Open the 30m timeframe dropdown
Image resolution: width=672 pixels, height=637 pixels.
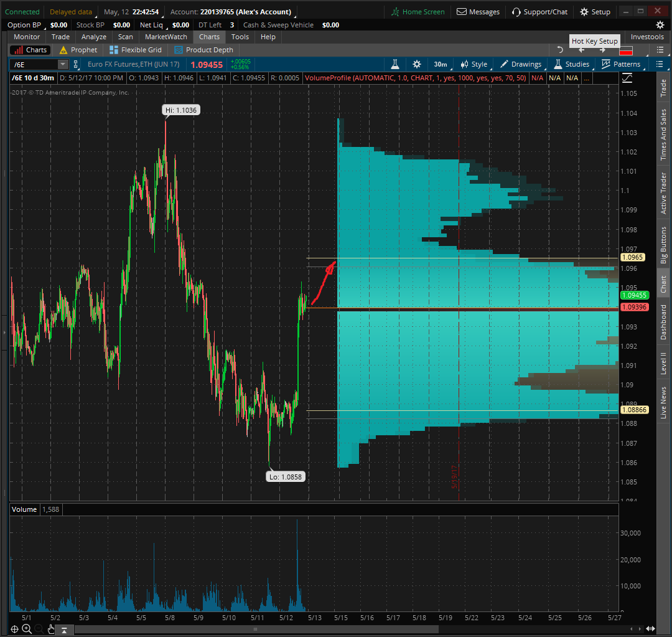tap(442, 64)
